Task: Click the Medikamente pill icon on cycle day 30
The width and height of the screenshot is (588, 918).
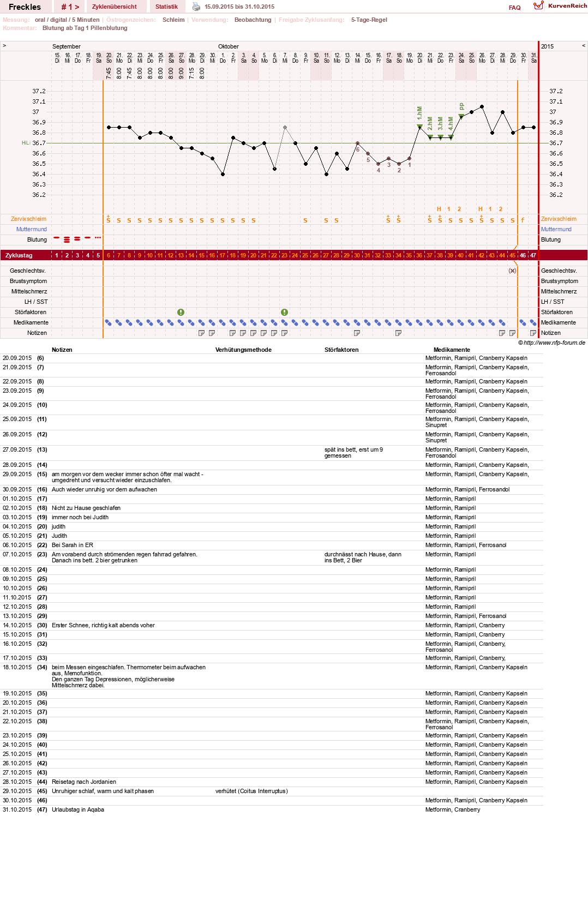Action: (x=357, y=322)
